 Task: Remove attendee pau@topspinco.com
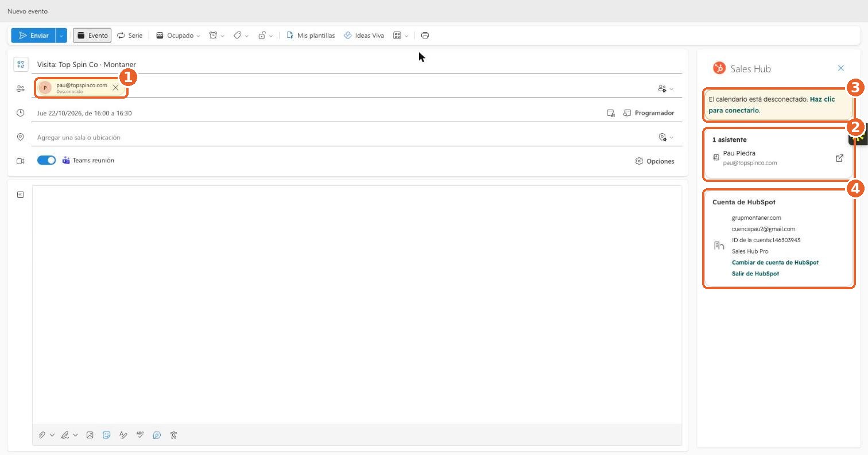click(x=115, y=88)
